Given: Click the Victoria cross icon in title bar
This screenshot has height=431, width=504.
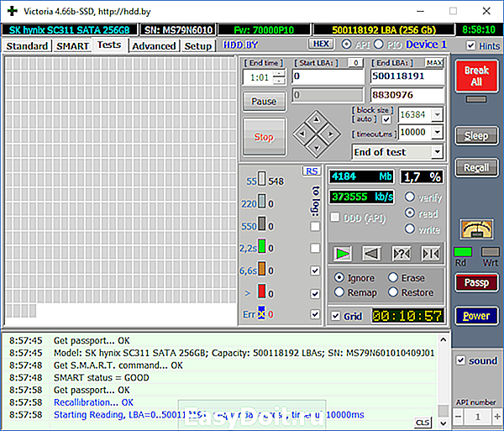Looking at the screenshot, I should pos(13,11).
